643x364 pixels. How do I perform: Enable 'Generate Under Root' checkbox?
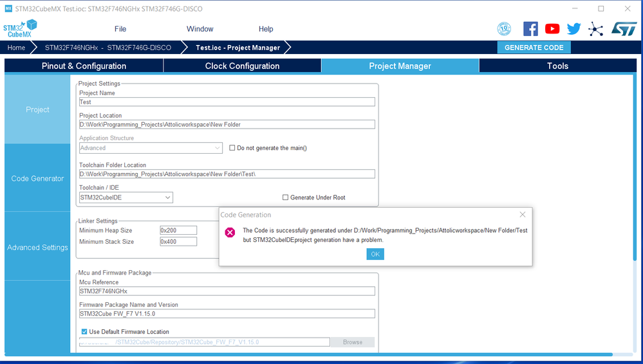pyautogui.click(x=285, y=197)
